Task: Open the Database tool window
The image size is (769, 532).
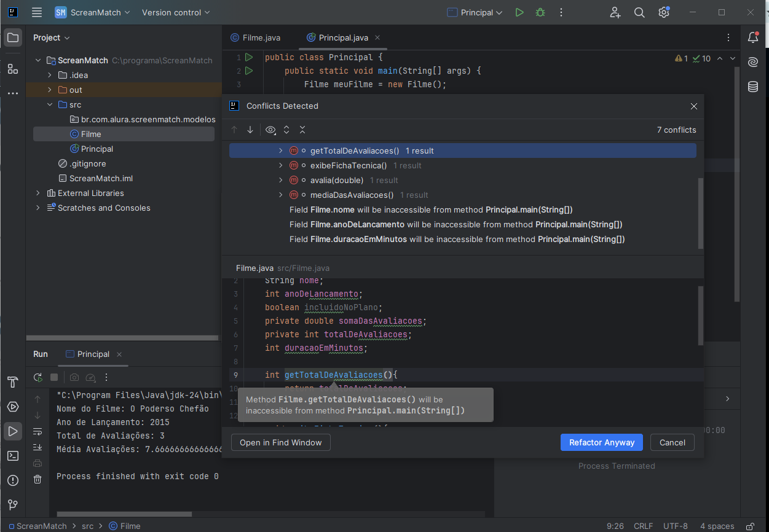Action: pyautogui.click(x=753, y=87)
